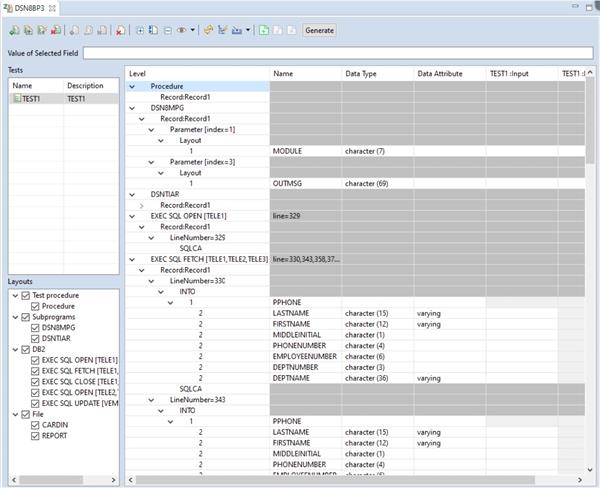
Task: Click the eye visibility toolbar icon
Action: pyautogui.click(x=181, y=30)
